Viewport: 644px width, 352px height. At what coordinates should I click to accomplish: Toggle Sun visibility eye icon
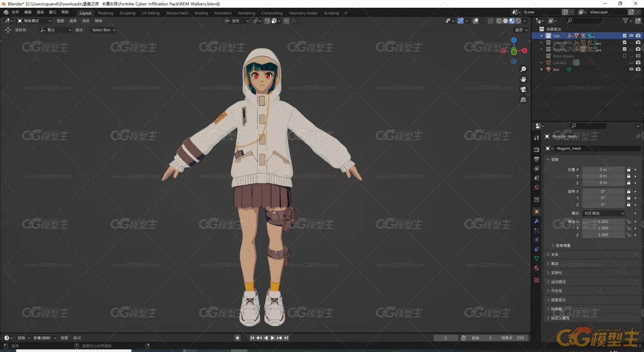[x=631, y=69]
